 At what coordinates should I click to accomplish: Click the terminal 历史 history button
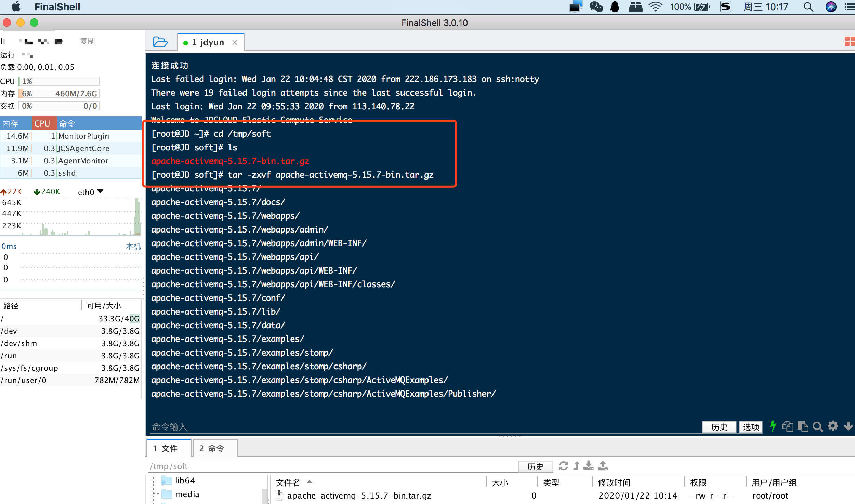click(x=719, y=427)
